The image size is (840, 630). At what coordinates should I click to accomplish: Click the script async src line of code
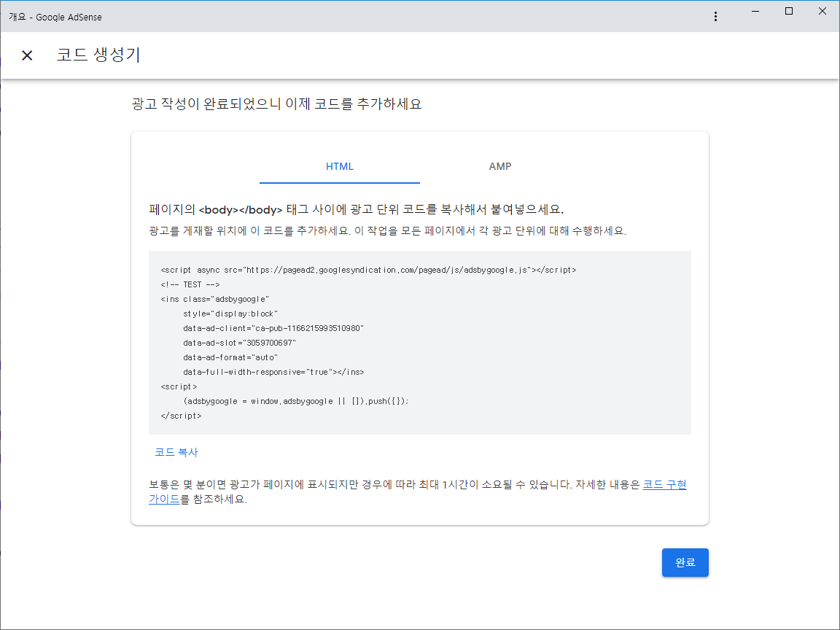(x=368, y=270)
